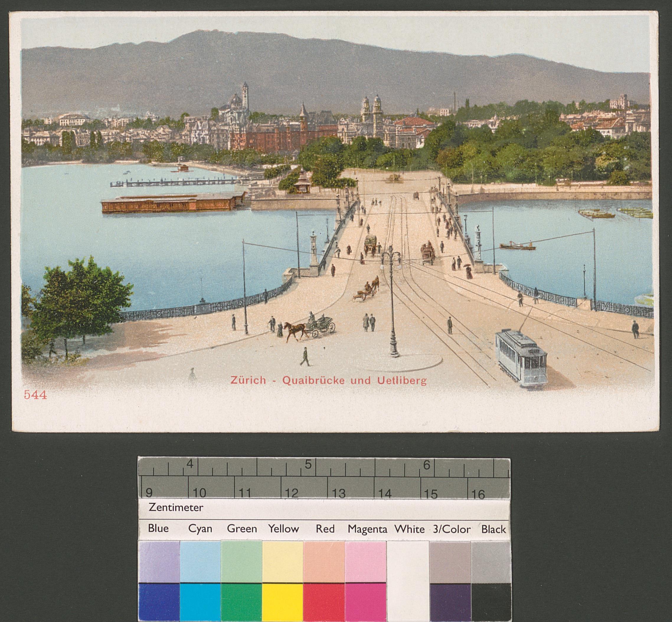Click the centimeter mark 14 on the ruler
Viewport: 672px width, 622px height.
click(385, 494)
